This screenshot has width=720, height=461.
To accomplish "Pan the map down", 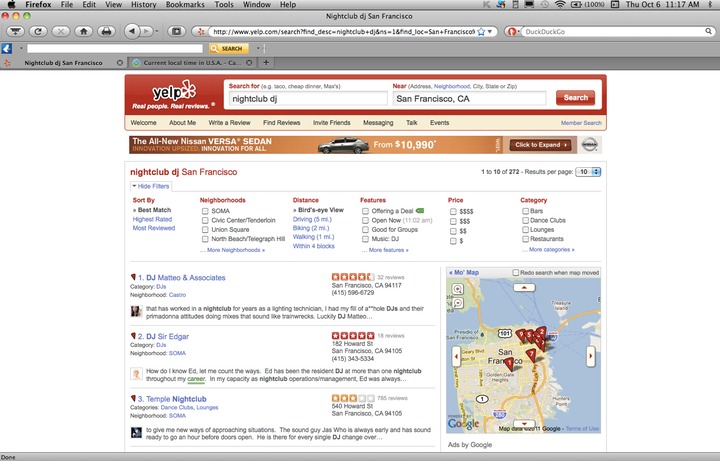I will [x=524, y=424].
